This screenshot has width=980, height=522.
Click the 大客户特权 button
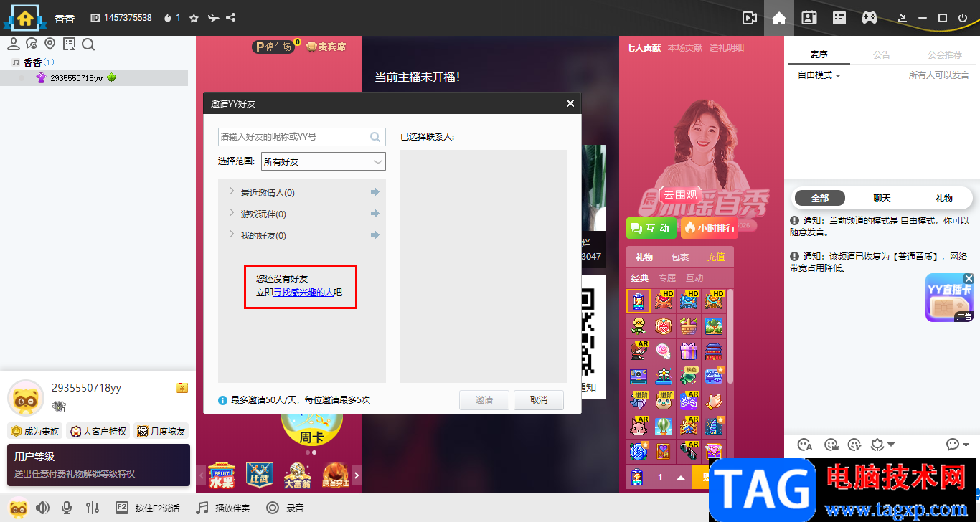pyautogui.click(x=98, y=431)
